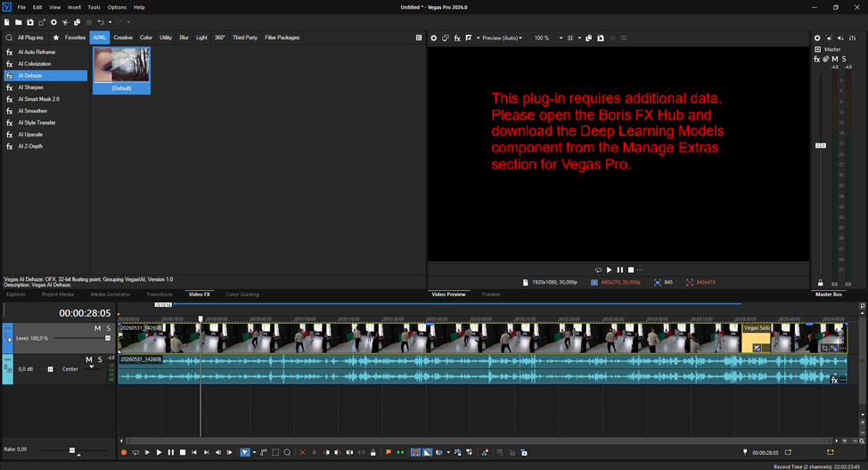Switch to Color FX category
Screen dimensions: 868x470
146,37
